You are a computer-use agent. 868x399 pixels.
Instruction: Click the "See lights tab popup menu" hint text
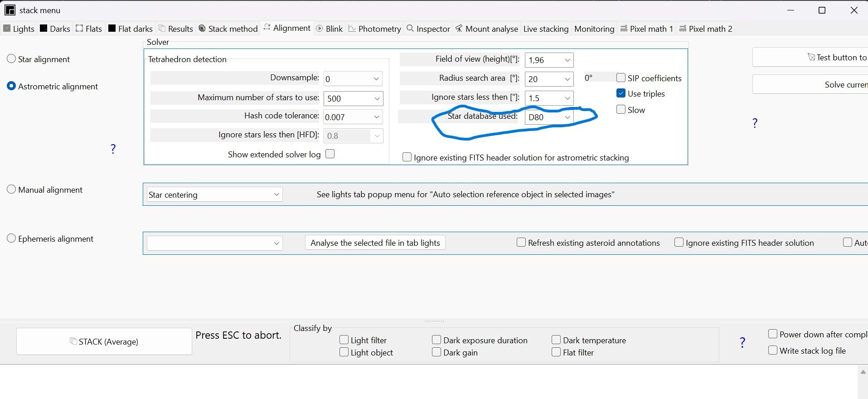point(466,195)
